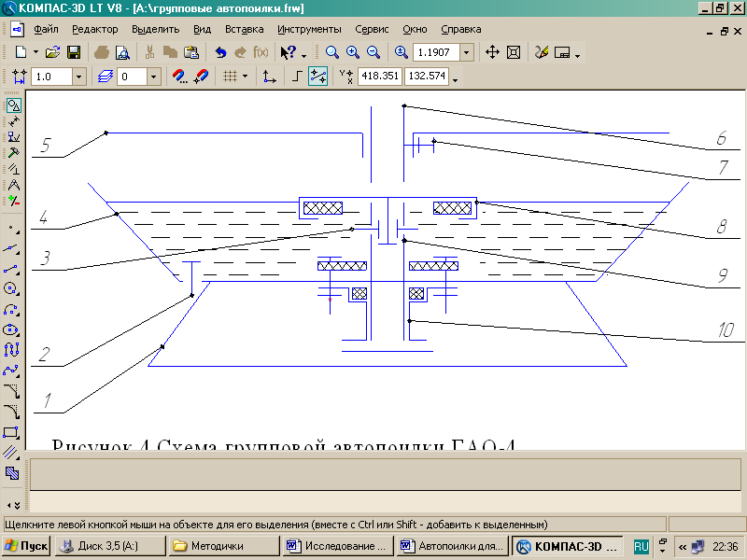Image resolution: width=747 pixels, height=560 pixels.
Task: Click the zoom by scale factor icon
Action: [402, 52]
